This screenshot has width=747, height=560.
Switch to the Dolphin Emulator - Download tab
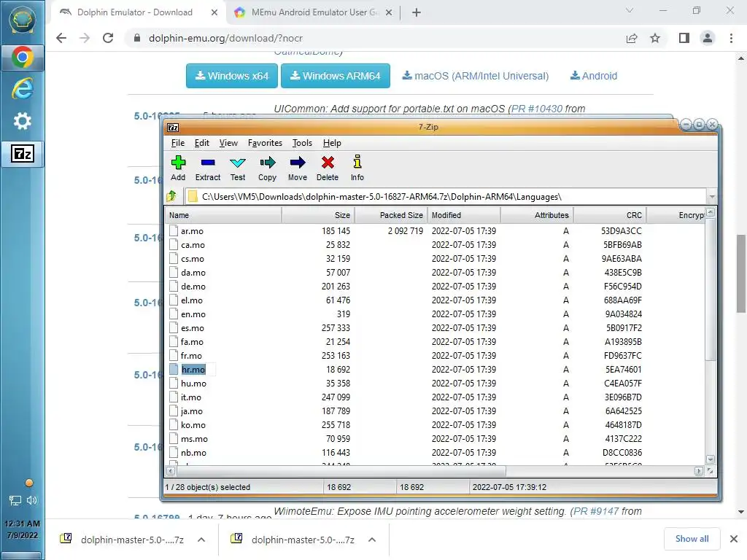tap(135, 12)
